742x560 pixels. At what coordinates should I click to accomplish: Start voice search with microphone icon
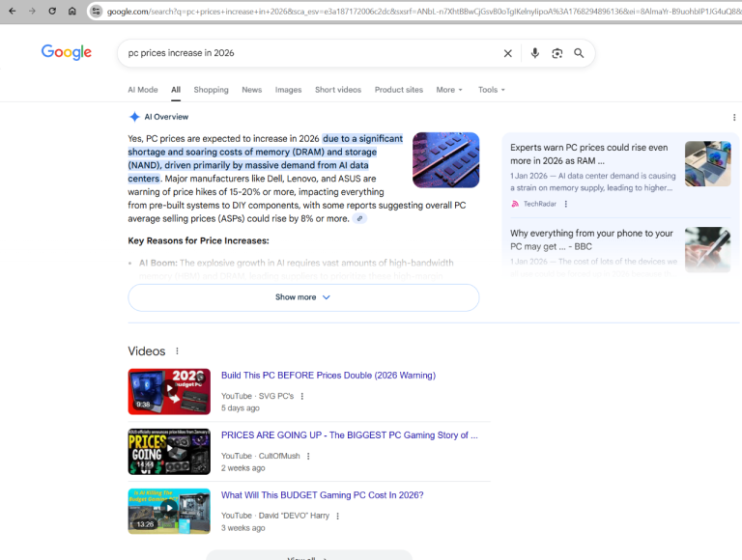(x=534, y=53)
